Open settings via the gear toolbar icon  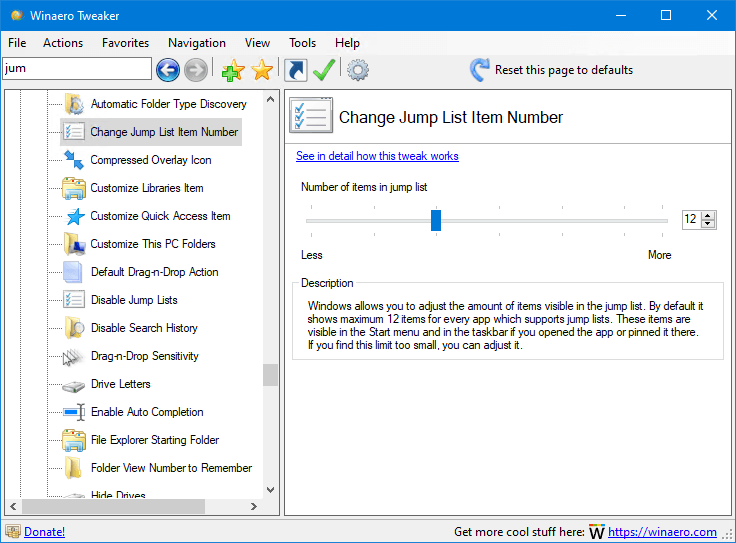point(358,70)
